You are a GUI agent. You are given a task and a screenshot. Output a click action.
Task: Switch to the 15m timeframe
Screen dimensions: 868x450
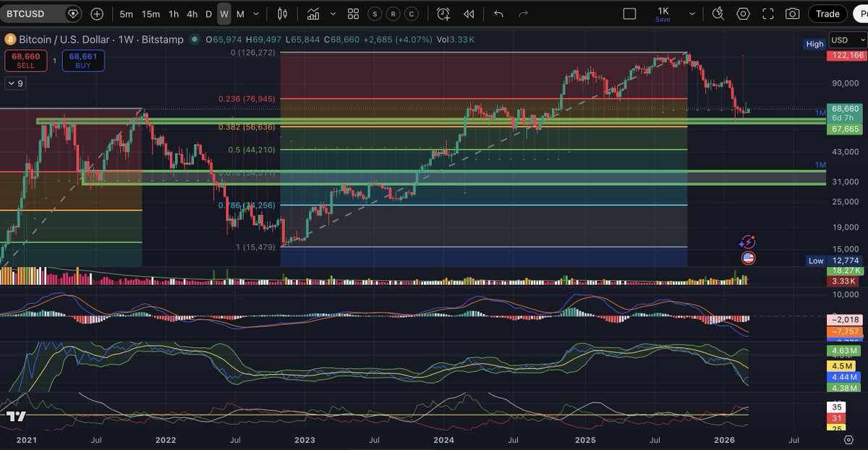tap(150, 14)
